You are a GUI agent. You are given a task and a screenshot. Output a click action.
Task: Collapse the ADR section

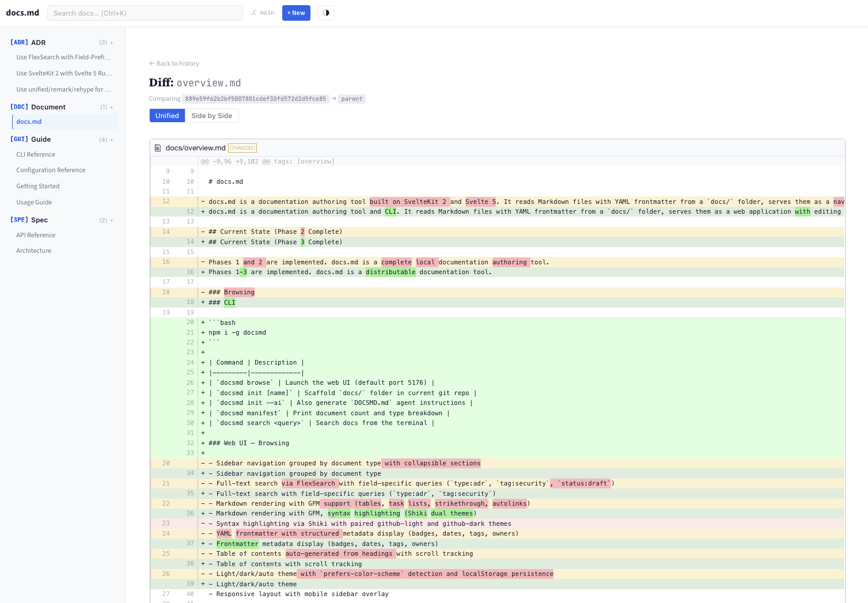coord(112,42)
